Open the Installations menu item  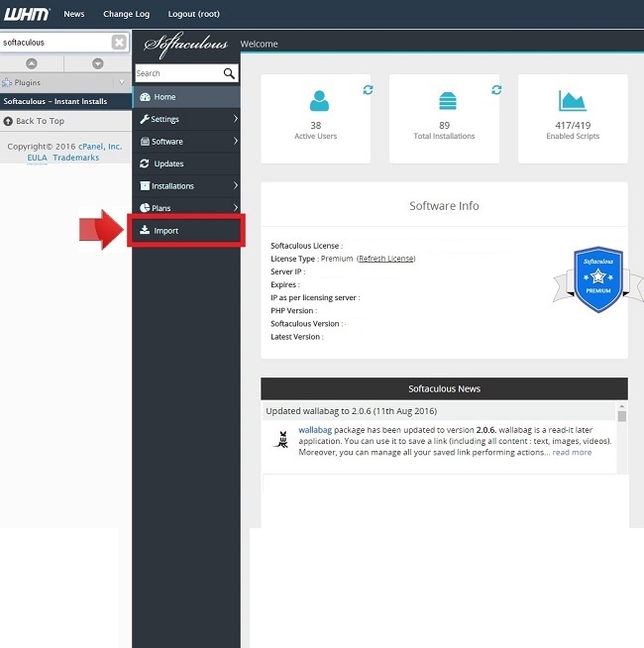point(186,186)
